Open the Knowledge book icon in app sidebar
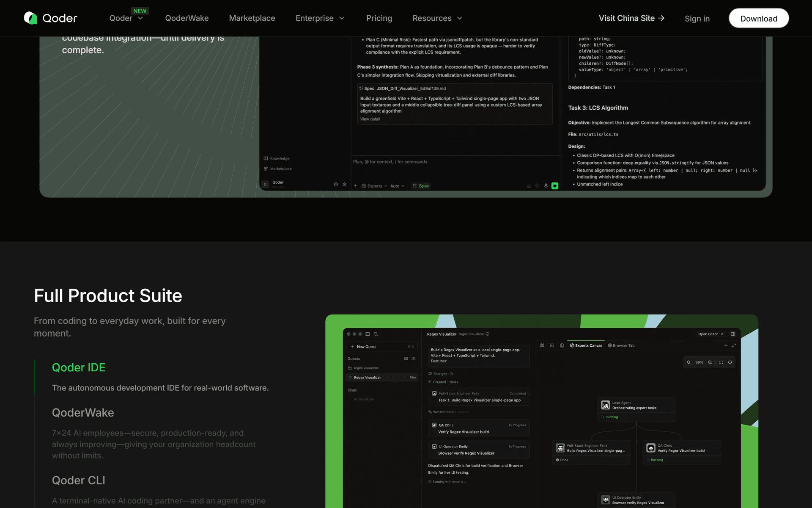812x508 pixels. click(x=266, y=158)
